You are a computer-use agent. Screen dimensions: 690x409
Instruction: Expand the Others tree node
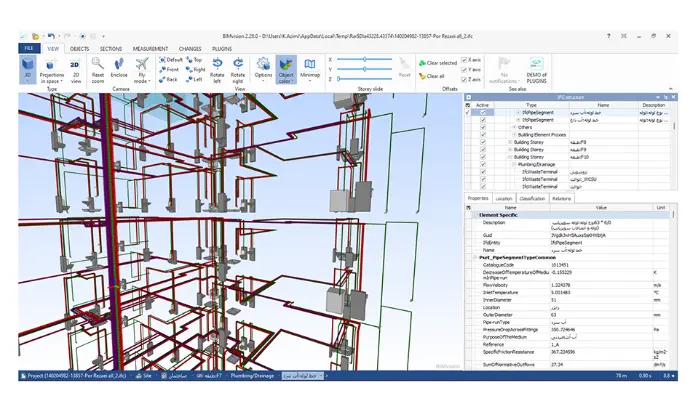(514, 127)
